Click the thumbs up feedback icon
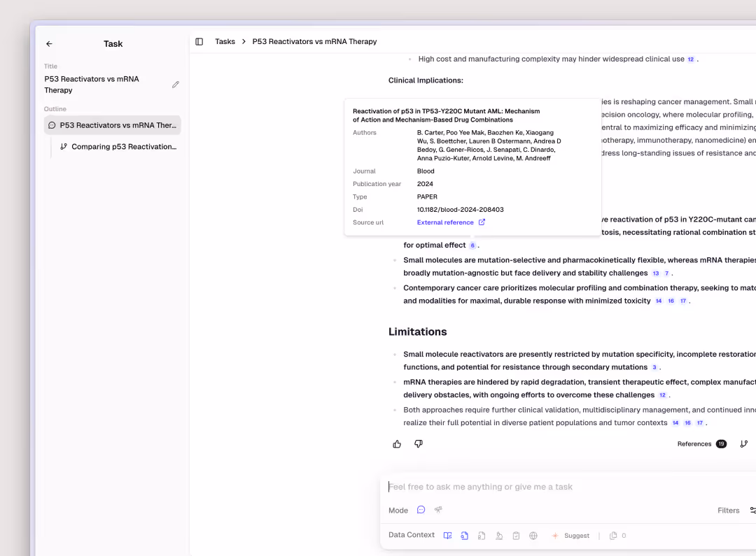The height and width of the screenshot is (556, 756). click(x=397, y=443)
